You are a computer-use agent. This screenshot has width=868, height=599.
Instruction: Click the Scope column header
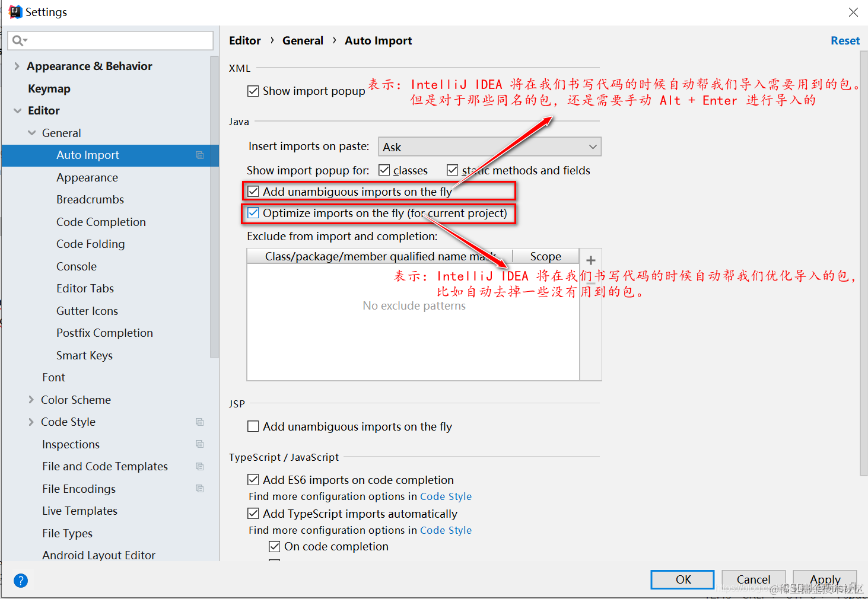545,256
